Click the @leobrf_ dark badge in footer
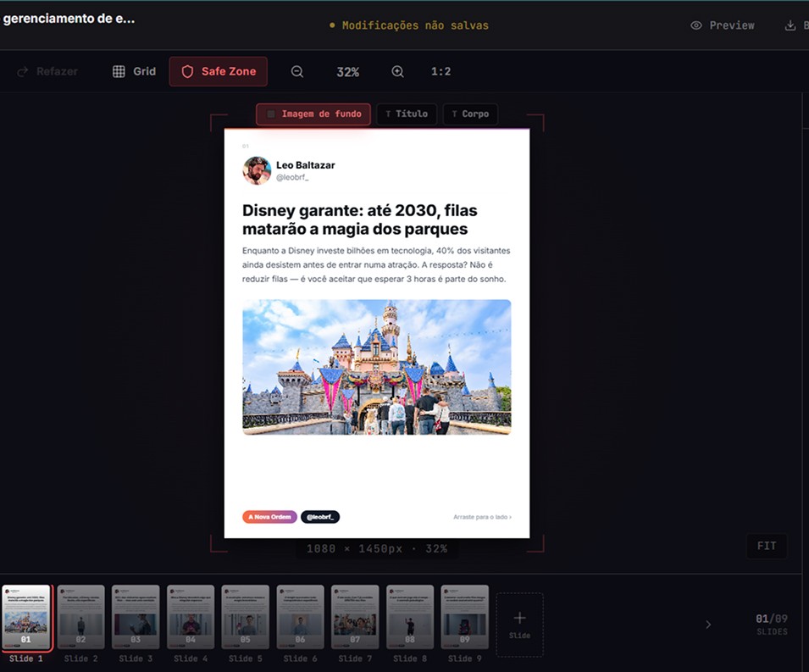This screenshot has height=672, width=809. 320,517
